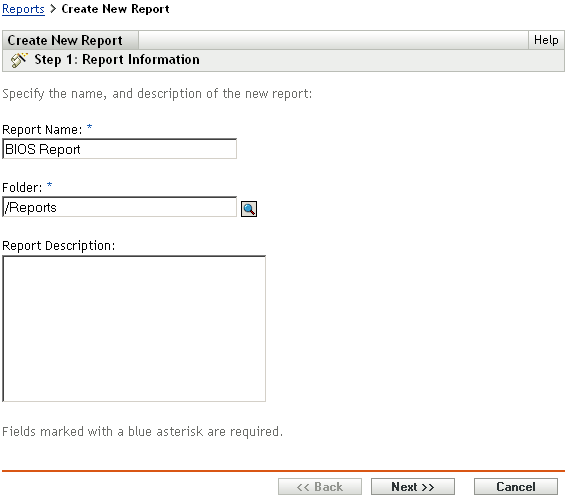Click the Cancel button
This screenshot has width=570, height=503.
tap(515, 486)
